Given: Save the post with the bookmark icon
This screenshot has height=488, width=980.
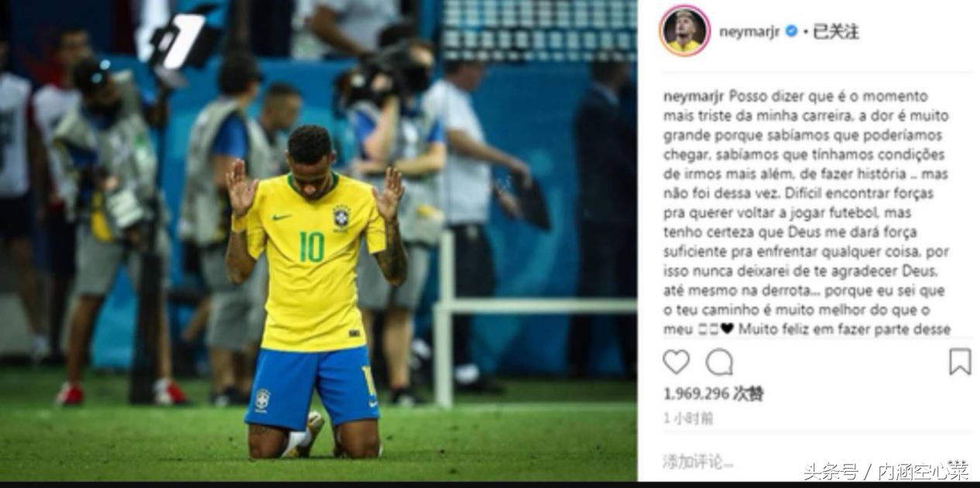Looking at the screenshot, I should (x=960, y=362).
